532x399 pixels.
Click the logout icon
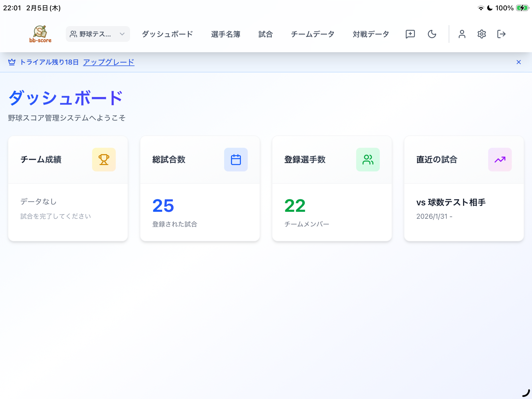pos(501,34)
